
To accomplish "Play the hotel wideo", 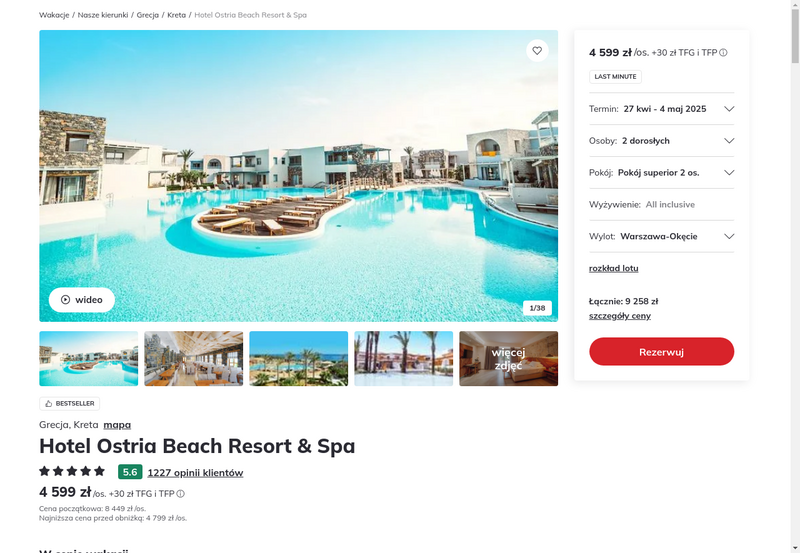I will point(82,299).
